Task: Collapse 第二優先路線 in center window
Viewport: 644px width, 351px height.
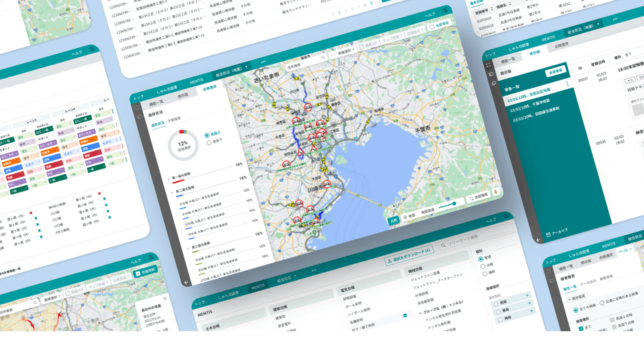Action: click(173, 193)
